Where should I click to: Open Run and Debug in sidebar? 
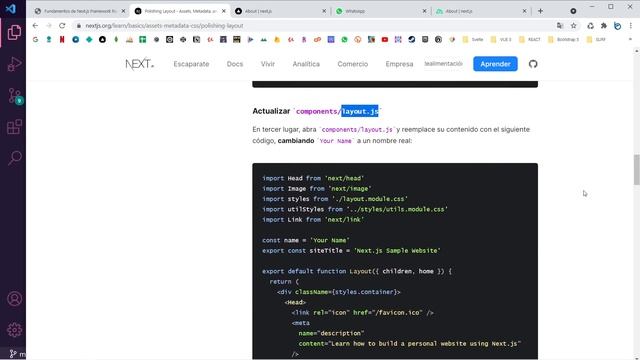[x=14, y=64]
